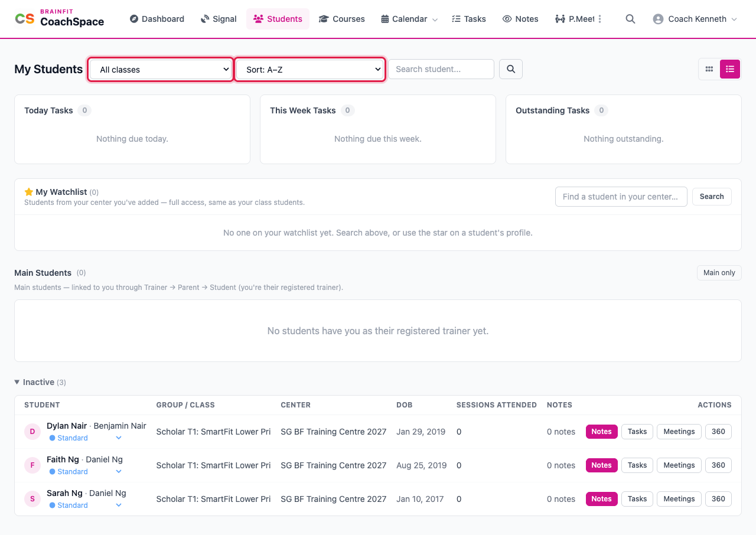
Task: Switch to grid view layout
Action: point(709,69)
